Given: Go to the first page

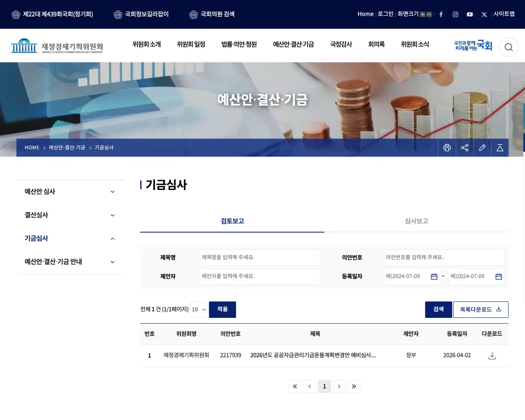Looking at the screenshot, I should pos(295,386).
